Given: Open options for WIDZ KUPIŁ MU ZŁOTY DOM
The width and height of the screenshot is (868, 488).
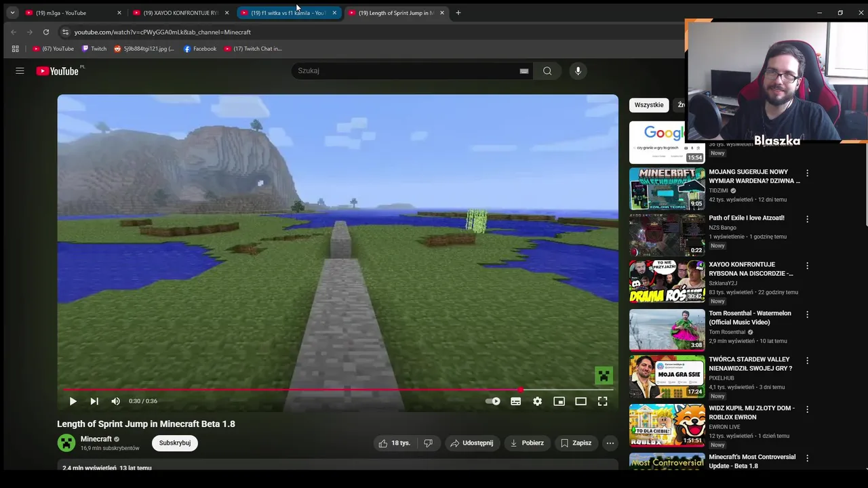Looking at the screenshot, I should click(807, 409).
